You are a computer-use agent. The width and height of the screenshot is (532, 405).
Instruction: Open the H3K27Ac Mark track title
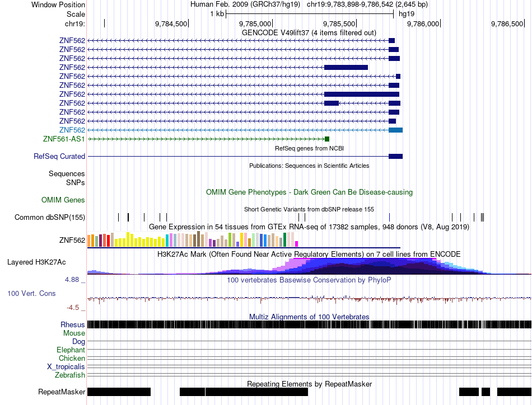(309, 254)
